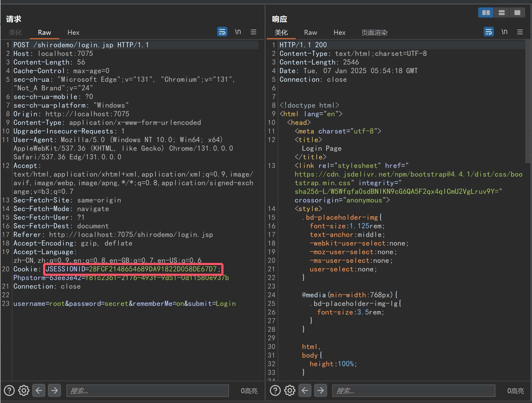Go to previous match in request search
Image resolution: width=532 pixels, height=403 pixels.
39,390
